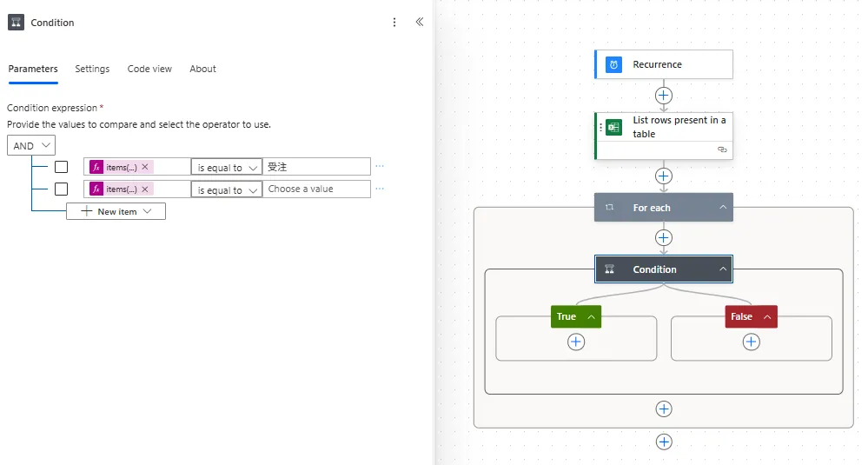Viewport: 868px width, 465px height.
Task: Insert action inside the True branch
Action: (576, 342)
